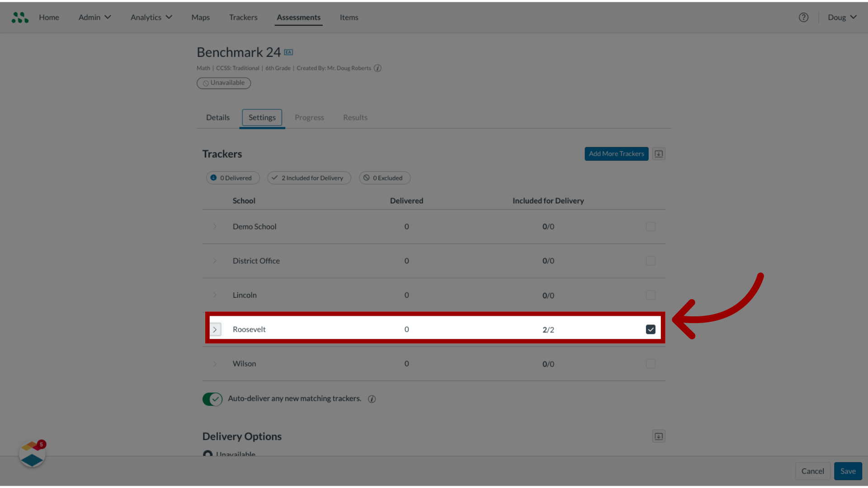Open Items in the navbar

[x=349, y=17]
